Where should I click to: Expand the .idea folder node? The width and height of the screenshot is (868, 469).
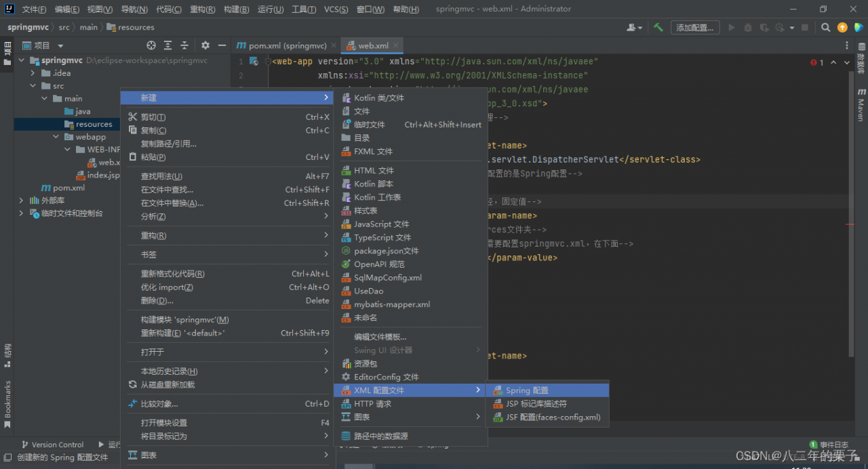coord(33,73)
